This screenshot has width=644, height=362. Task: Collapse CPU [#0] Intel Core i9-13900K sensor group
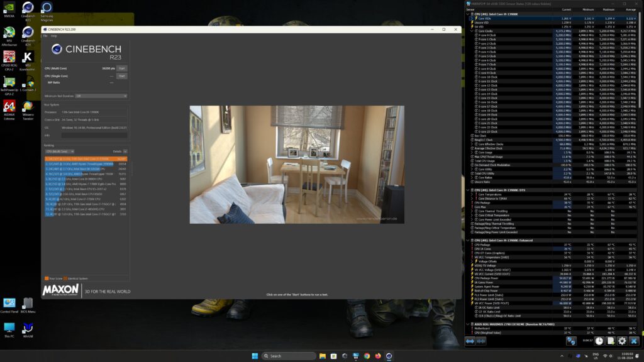[x=468, y=14]
